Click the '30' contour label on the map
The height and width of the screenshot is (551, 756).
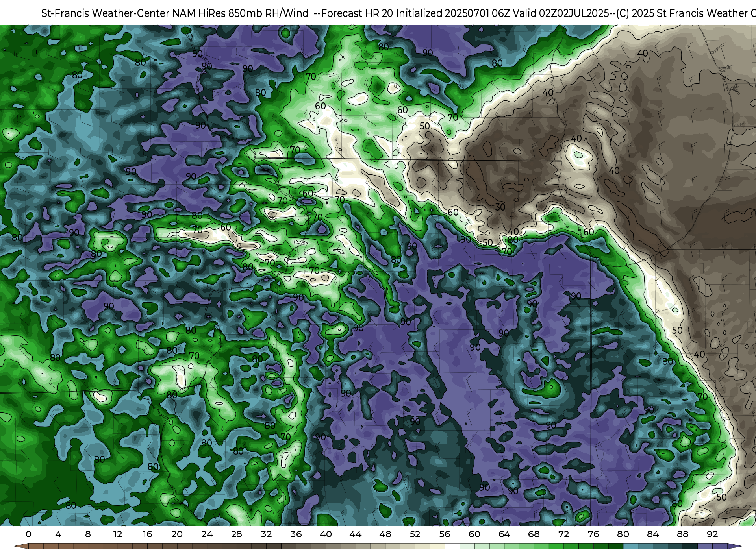(x=500, y=207)
